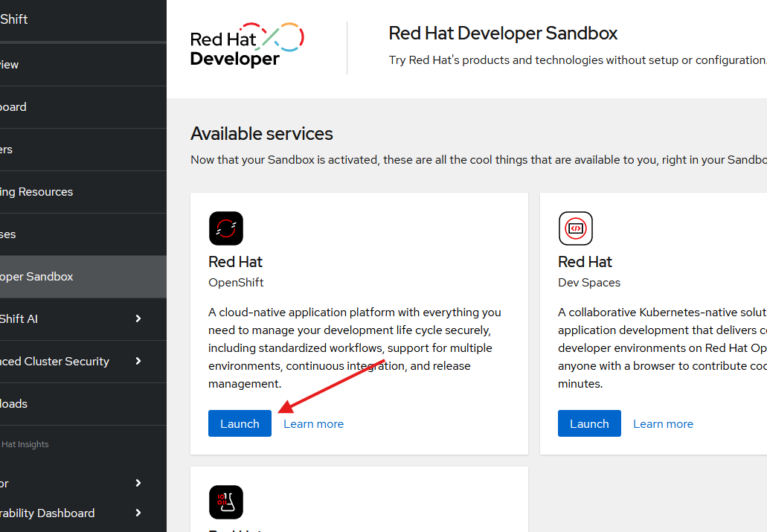The height and width of the screenshot is (532, 767).
Task: Open the Dashboard sidebar item
Action: click(x=83, y=106)
